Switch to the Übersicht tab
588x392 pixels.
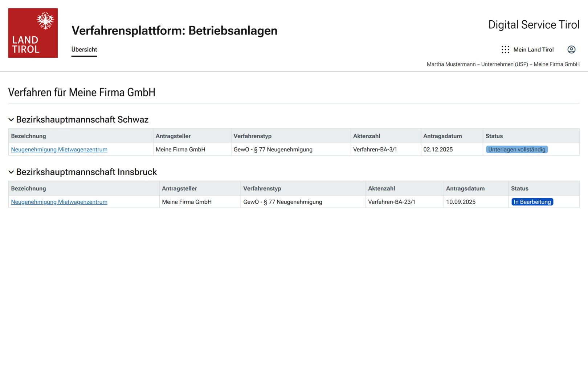pyautogui.click(x=84, y=50)
